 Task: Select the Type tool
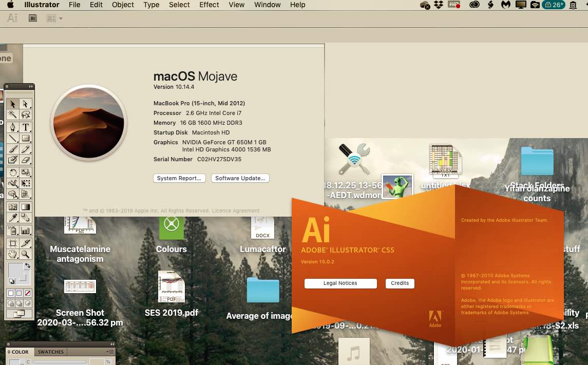pos(26,127)
